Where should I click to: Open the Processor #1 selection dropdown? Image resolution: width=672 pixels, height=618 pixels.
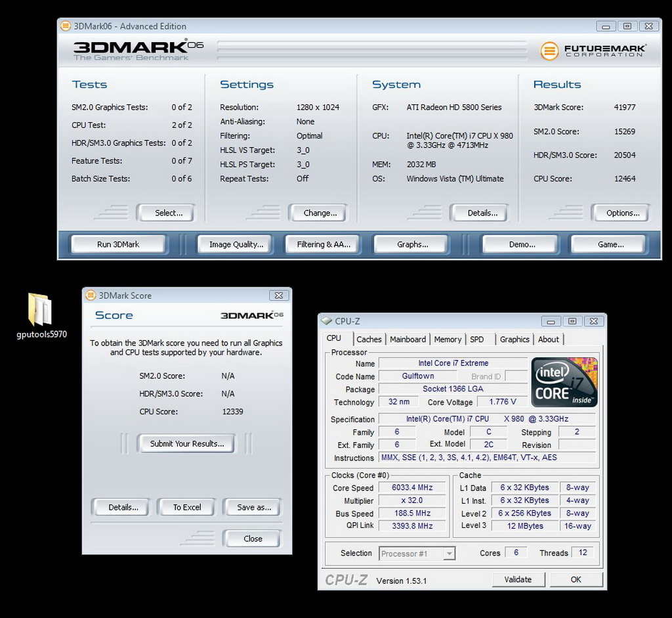(417, 553)
